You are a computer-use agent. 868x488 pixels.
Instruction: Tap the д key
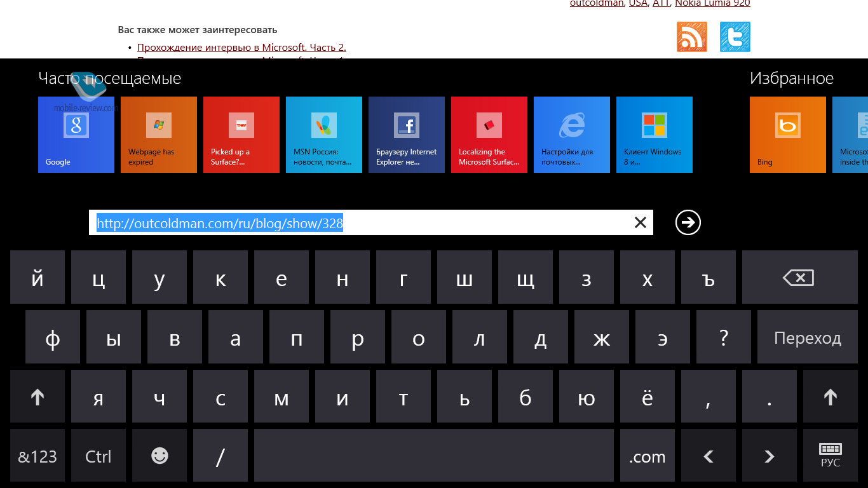[541, 337]
